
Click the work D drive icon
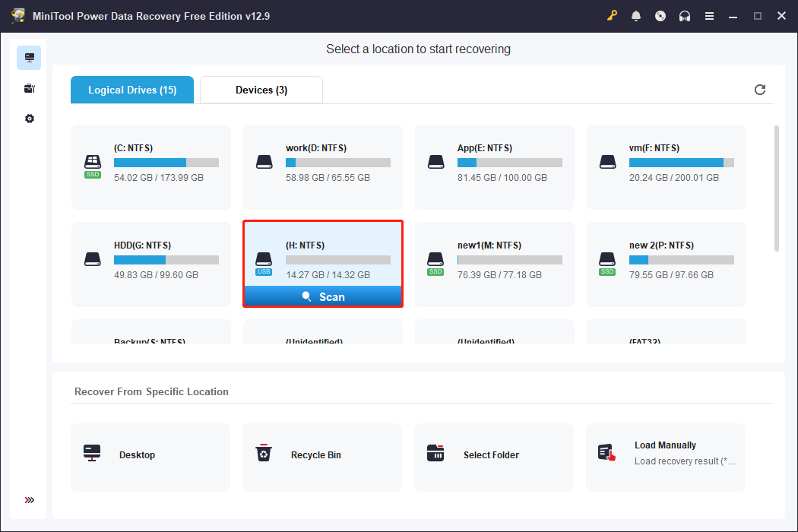point(264,163)
